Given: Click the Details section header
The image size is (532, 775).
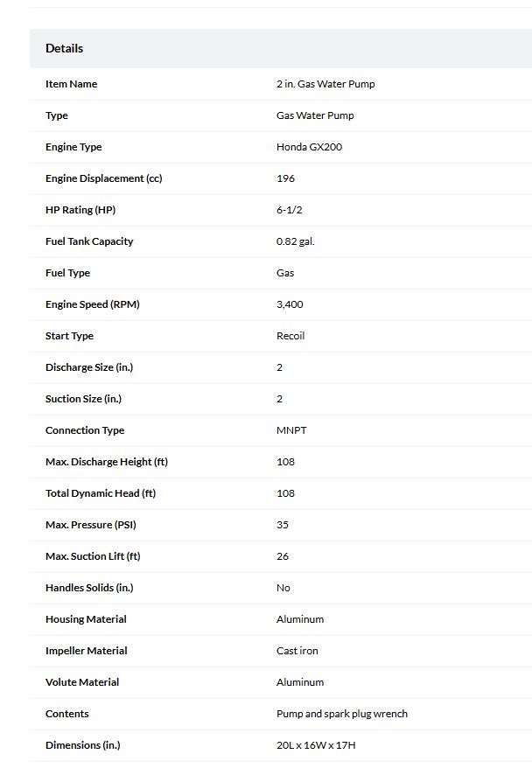Looking at the screenshot, I should pos(64,48).
